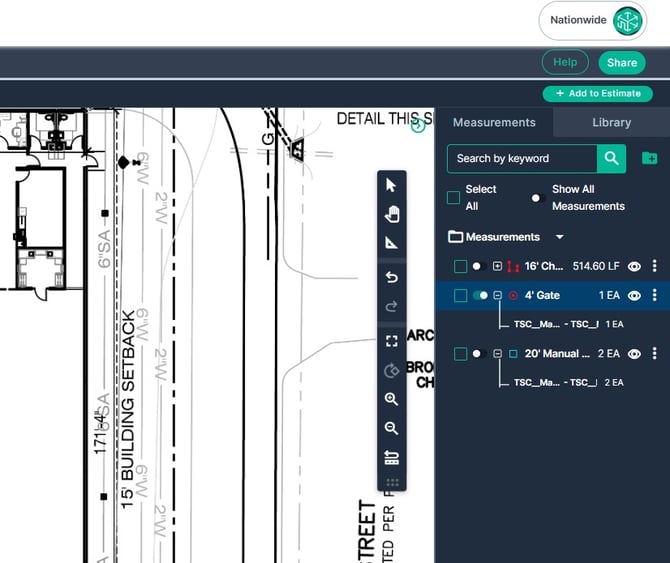Viewport: 670px width, 563px height.
Task: Click the search magnifier button
Action: (611, 158)
